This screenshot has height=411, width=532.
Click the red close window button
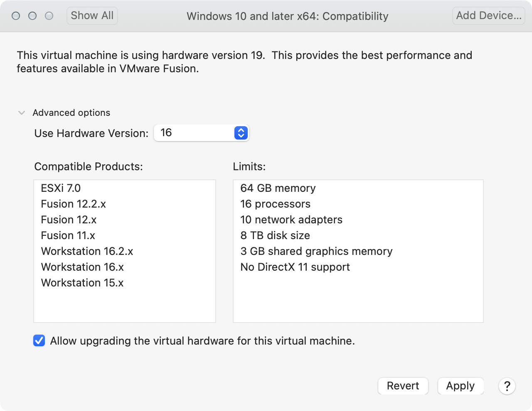16,16
